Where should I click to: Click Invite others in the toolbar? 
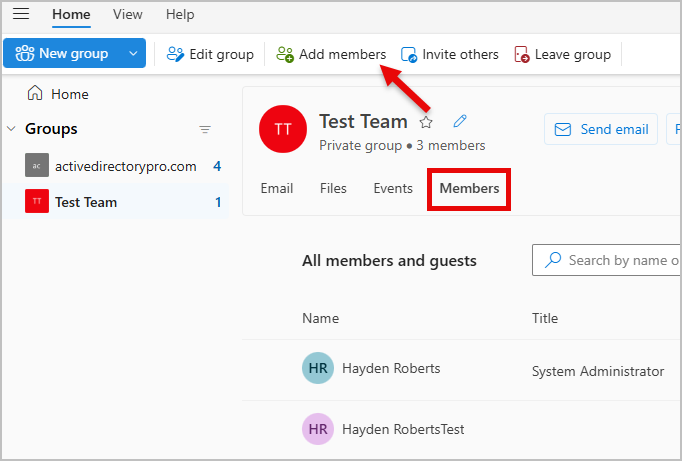[x=449, y=54]
